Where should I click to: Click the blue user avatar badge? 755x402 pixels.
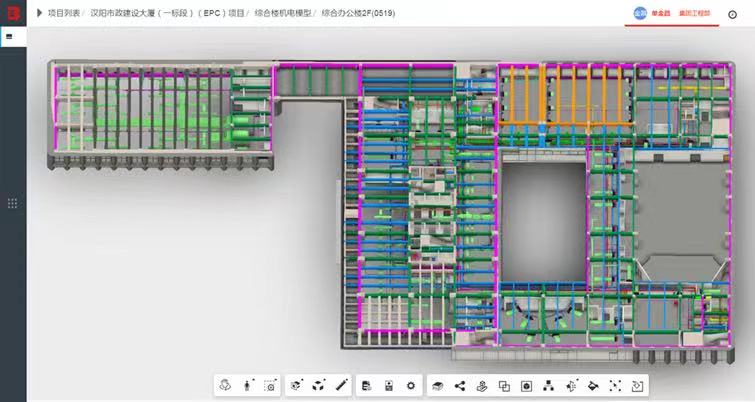(640, 13)
